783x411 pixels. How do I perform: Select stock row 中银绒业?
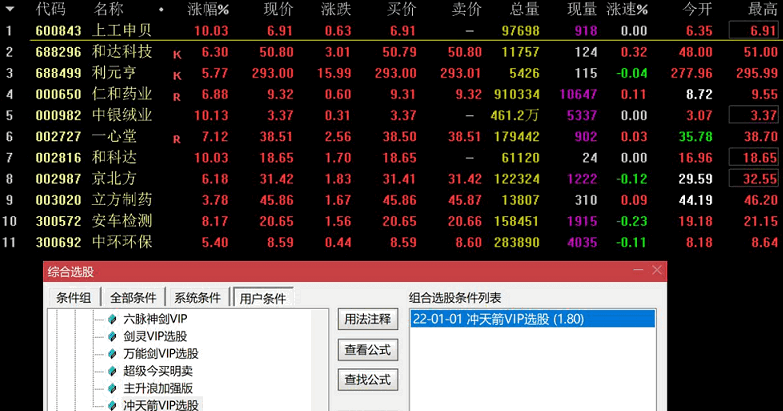click(392, 115)
